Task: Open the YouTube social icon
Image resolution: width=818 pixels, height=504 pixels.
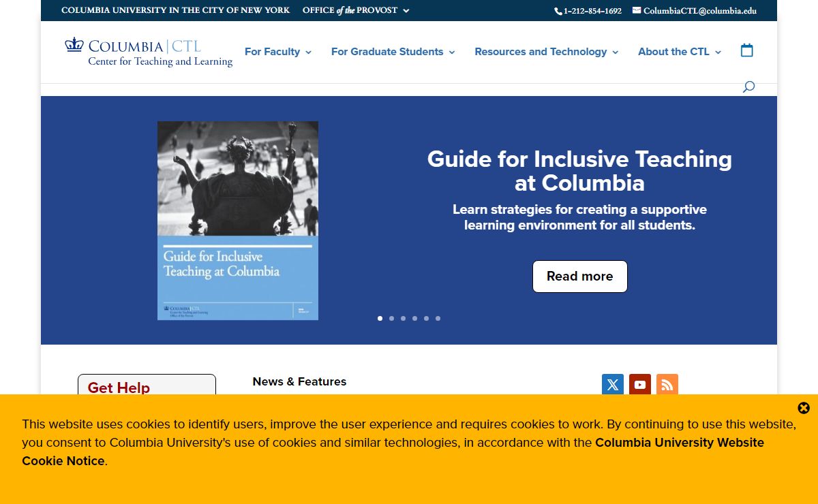Action: click(640, 385)
